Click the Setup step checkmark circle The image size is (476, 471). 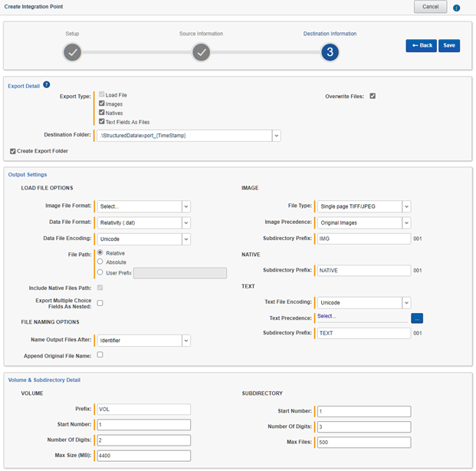click(x=72, y=52)
